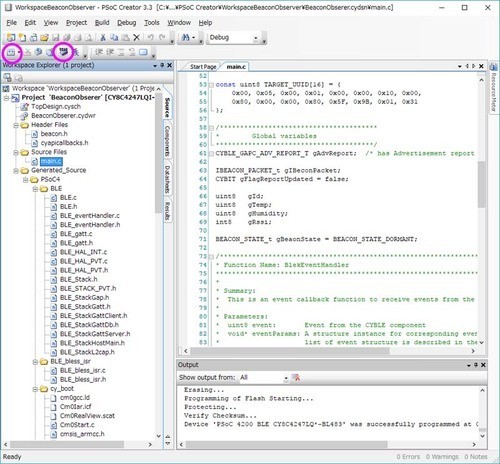Click the Cut scissors icon
Viewport: 500px width, 464px height.
pos(103,38)
